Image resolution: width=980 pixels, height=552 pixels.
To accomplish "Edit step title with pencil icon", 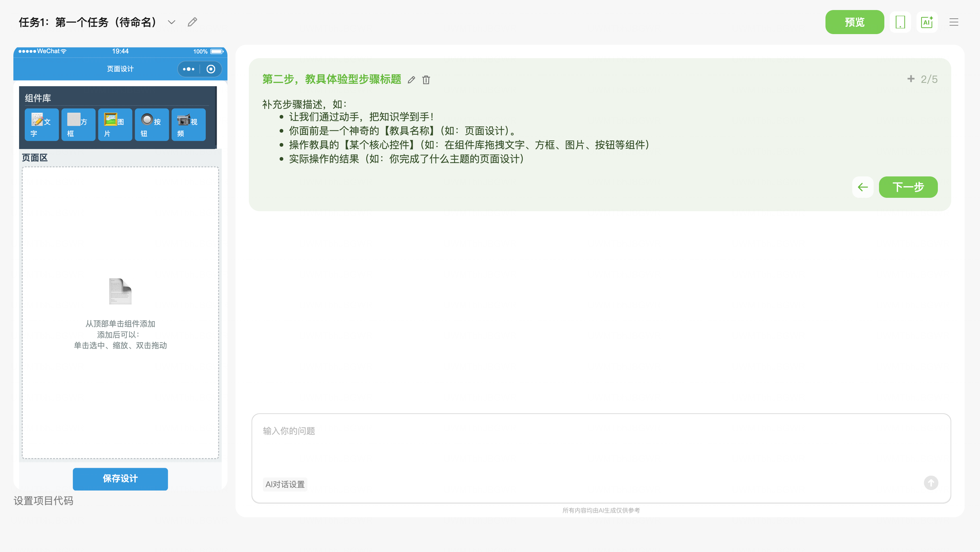I will pyautogui.click(x=411, y=80).
